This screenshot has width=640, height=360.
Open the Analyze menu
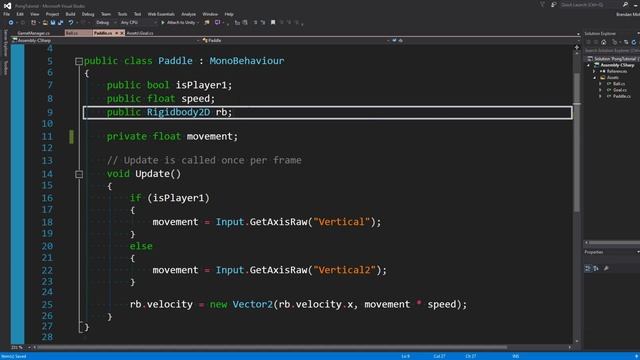point(189,14)
